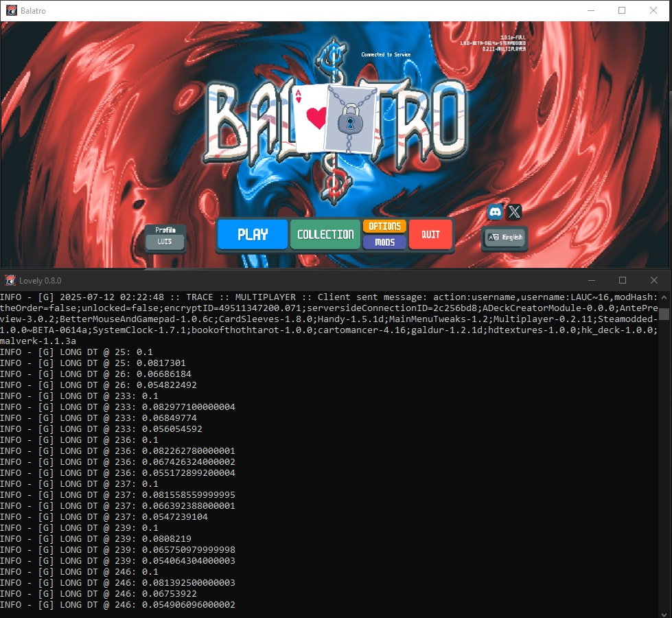Minimize the Balatro window
This screenshot has height=618, width=672.
[x=591, y=10]
